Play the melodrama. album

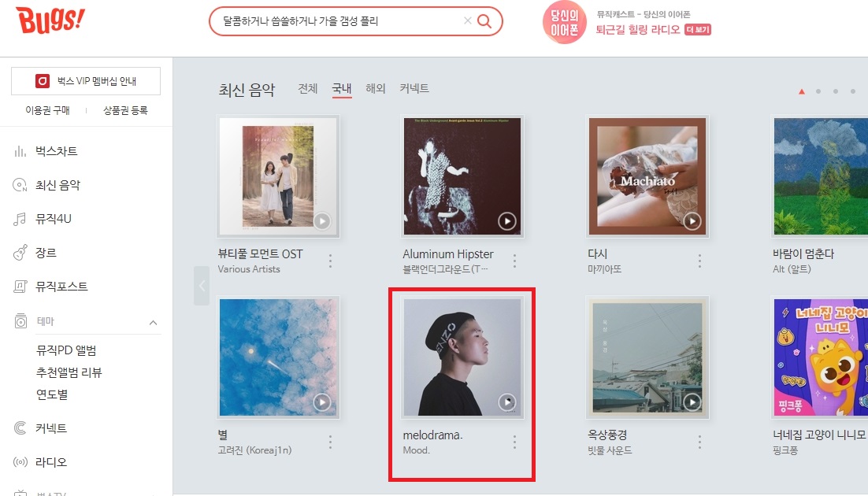[507, 402]
